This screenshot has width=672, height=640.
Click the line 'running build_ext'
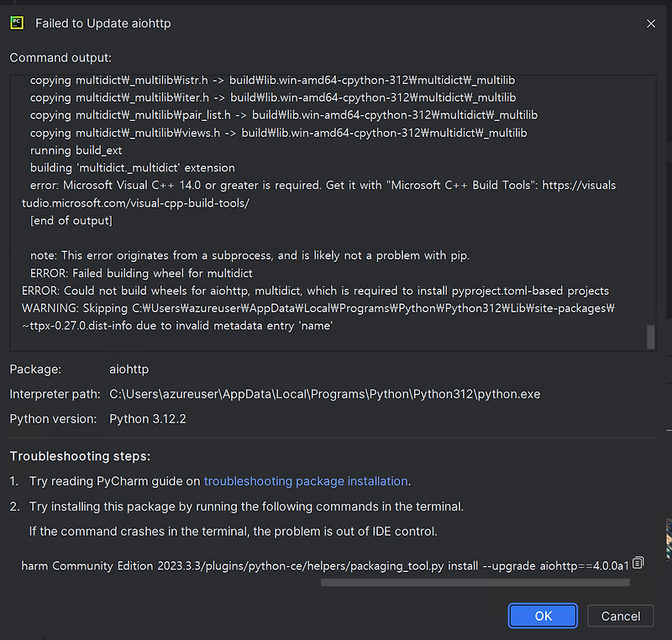tap(76, 150)
